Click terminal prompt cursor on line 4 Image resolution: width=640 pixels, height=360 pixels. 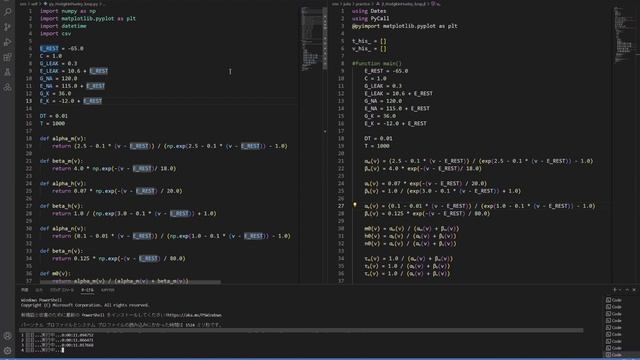pyautogui.click(x=62, y=350)
